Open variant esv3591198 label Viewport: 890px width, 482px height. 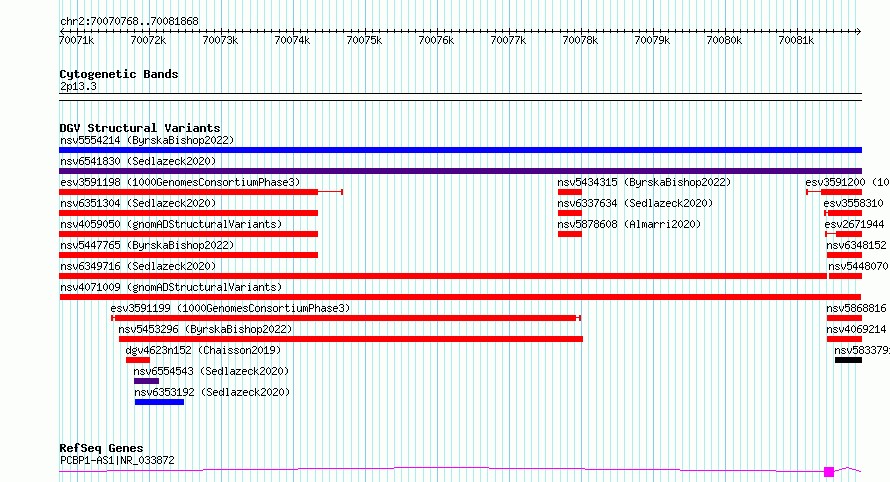180,182
